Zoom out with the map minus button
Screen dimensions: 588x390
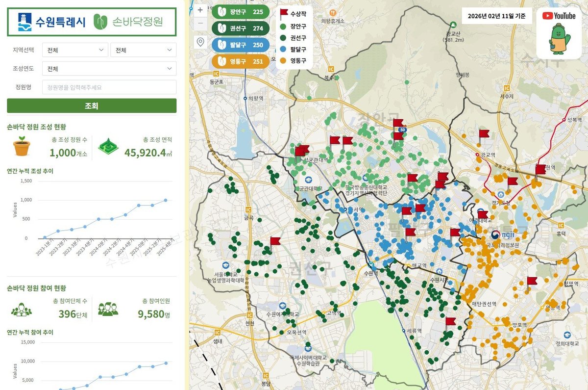(200, 23)
